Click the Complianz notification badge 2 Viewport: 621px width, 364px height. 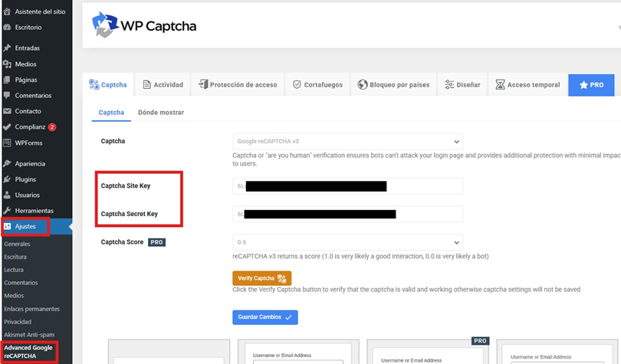(52, 127)
